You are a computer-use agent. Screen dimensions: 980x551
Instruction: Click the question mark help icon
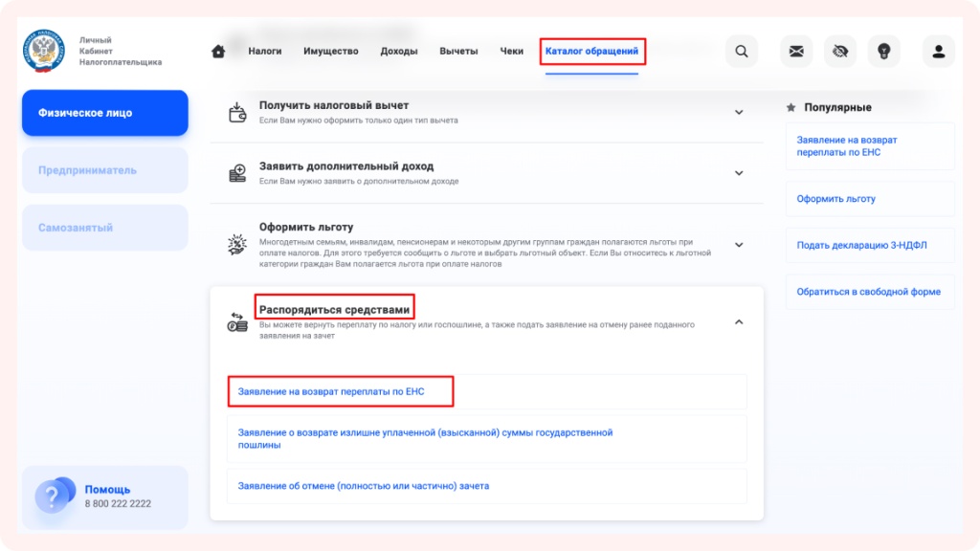pyautogui.click(x=51, y=496)
